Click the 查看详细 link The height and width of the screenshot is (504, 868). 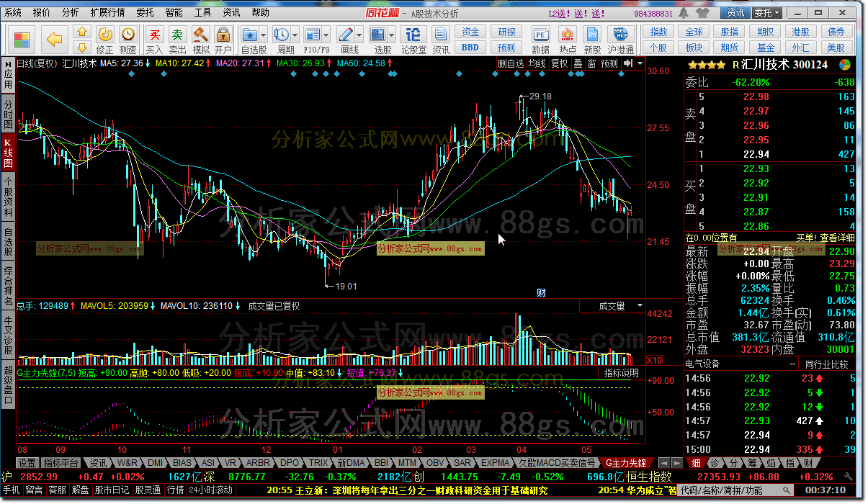point(837,238)
